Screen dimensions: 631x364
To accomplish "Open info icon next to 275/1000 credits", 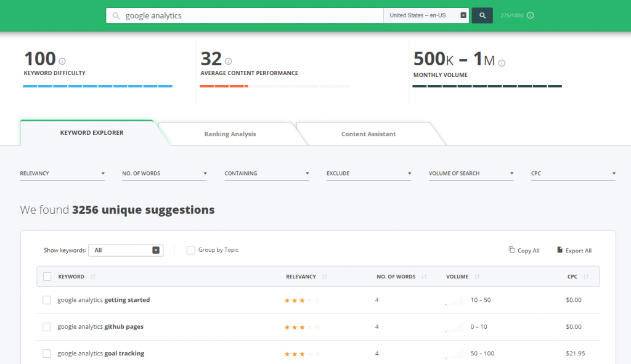I will coord(531,15).
